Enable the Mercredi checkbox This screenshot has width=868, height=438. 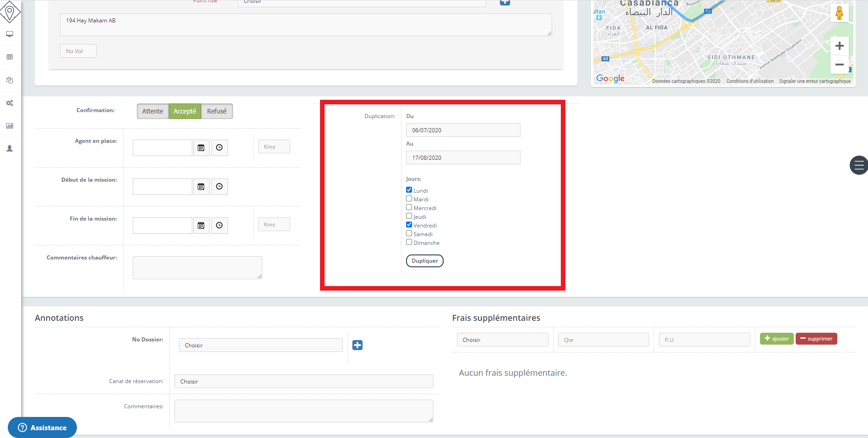pyautogui.click(x=409, y=207)
